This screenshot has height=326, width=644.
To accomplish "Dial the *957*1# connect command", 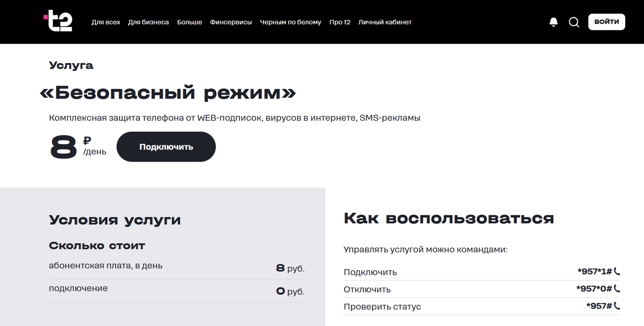I will click(595, 272).
